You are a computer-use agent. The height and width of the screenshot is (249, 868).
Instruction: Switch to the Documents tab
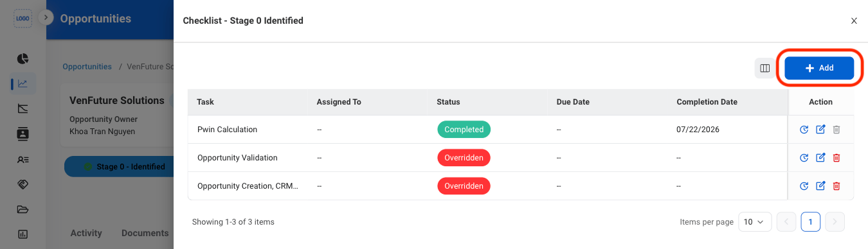click(x=145, y=233)
